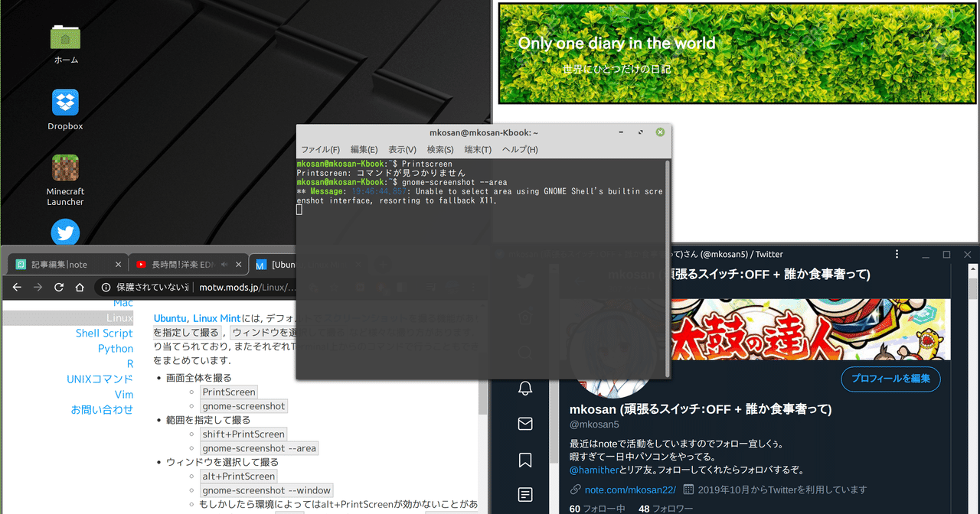Open the terminal 表示(V) menu
Image resolution: width=980 pixels, height=514 pixels.
click(402, 150)
